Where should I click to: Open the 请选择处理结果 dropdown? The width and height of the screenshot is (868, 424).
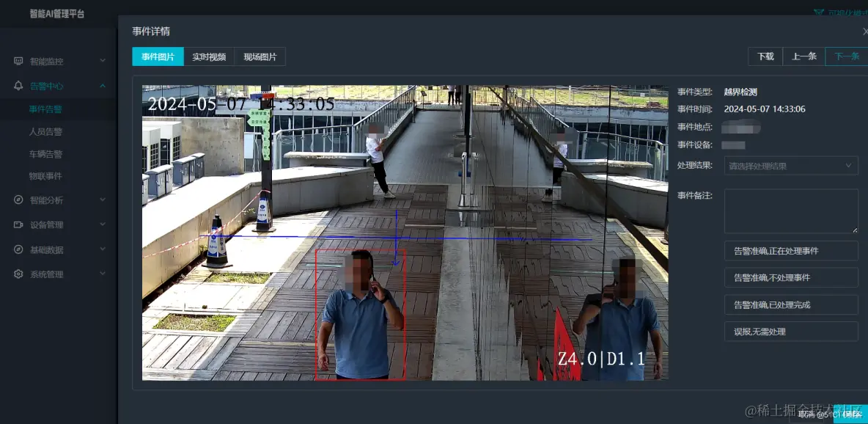pos(791,165)
